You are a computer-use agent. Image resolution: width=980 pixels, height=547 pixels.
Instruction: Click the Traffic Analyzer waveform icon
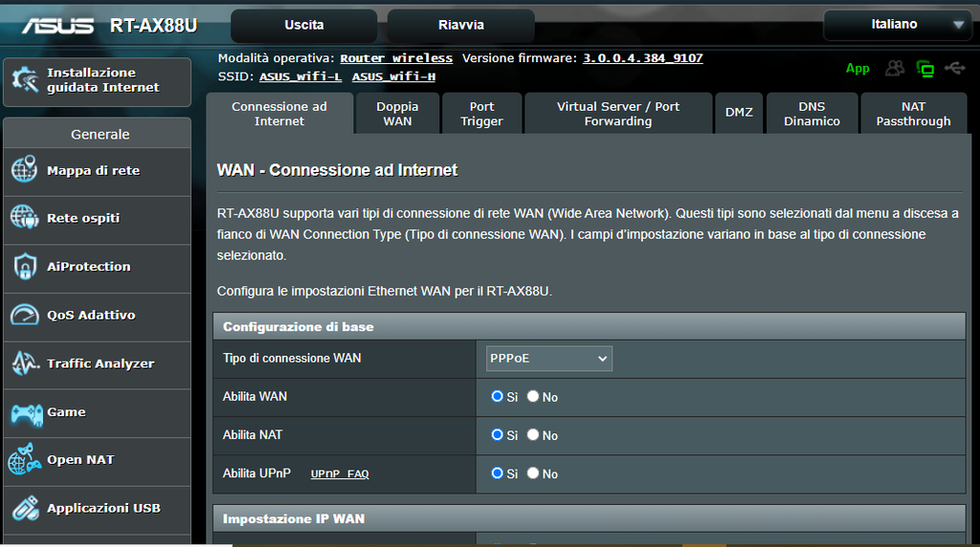tap(25, 362)
